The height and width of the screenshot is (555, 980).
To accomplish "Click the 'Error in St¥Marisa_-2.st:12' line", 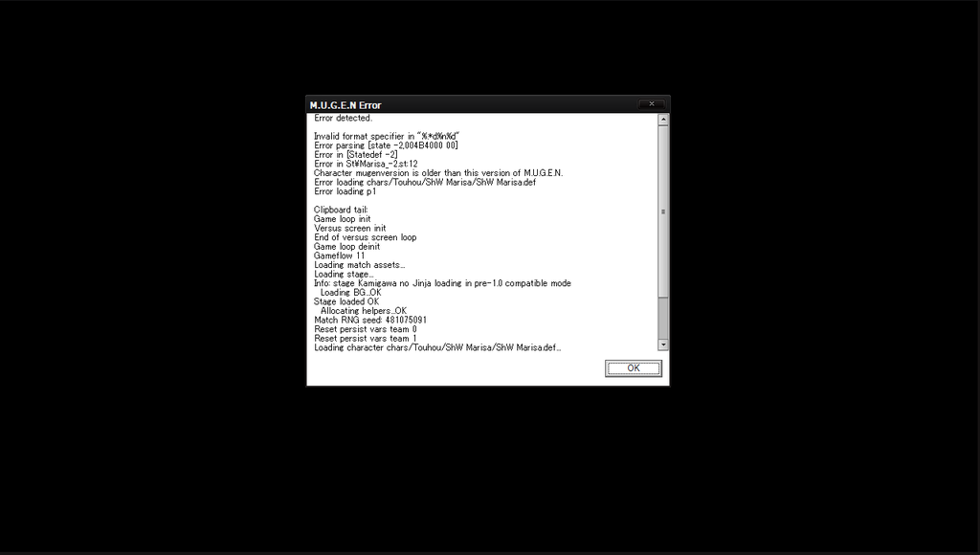I will tap(366, 164).
